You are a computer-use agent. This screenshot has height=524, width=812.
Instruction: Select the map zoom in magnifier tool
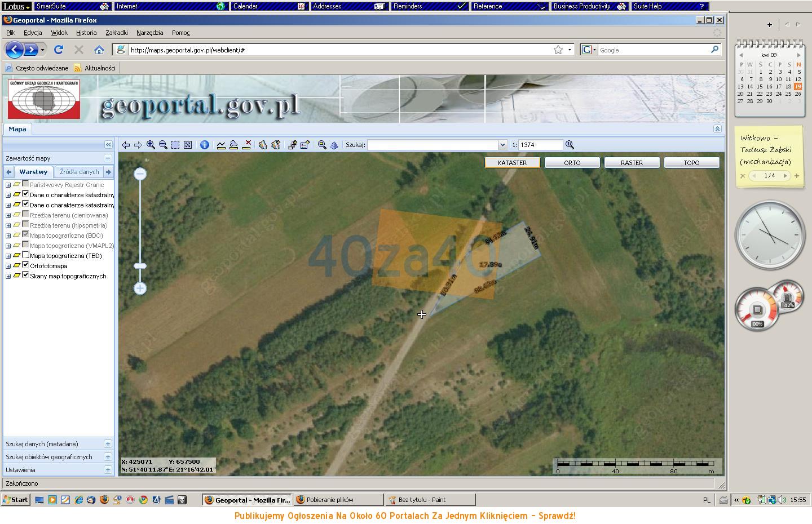151,145
